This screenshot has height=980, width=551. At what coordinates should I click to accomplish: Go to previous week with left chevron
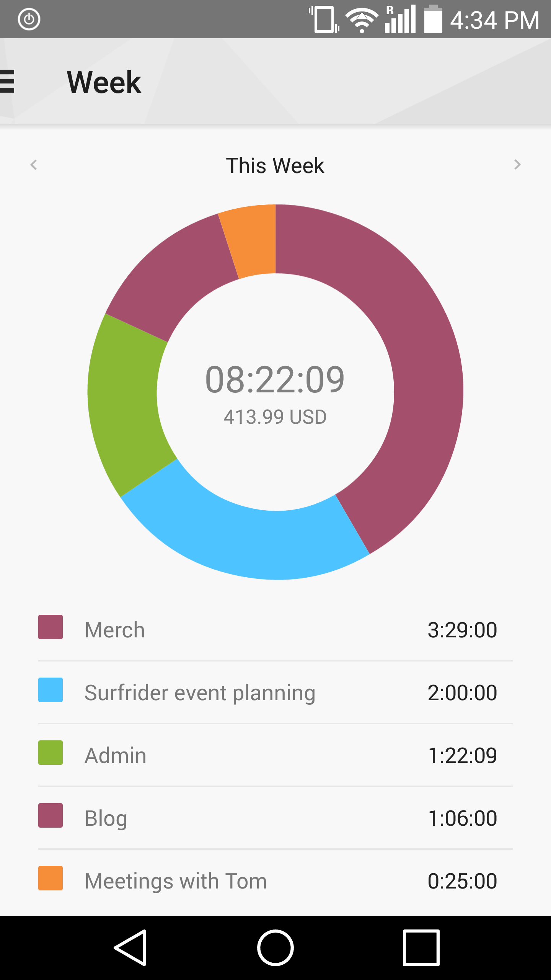[x=34, y=165]
